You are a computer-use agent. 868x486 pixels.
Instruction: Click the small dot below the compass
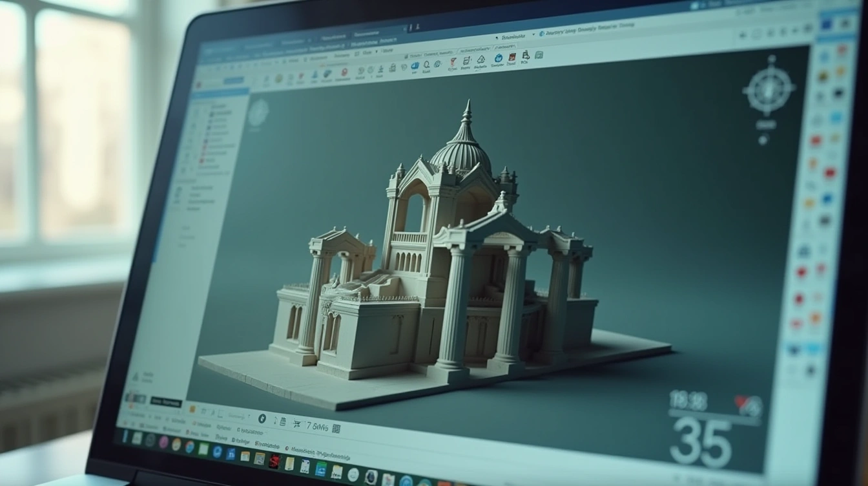[763, 139]
